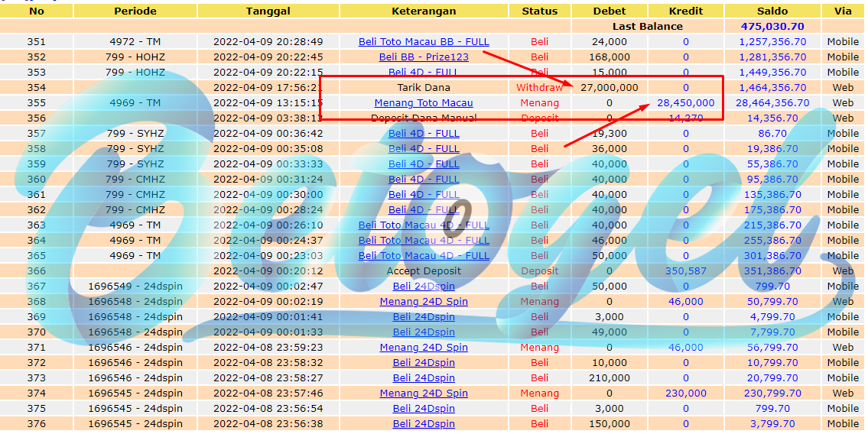
Task: Click the Periode column header
Action: [x=135, y=11]
